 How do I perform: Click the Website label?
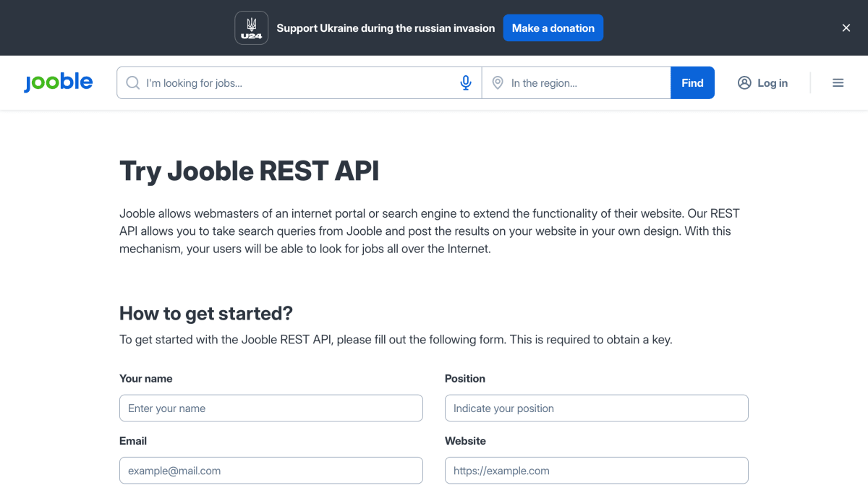coord(465,441)
